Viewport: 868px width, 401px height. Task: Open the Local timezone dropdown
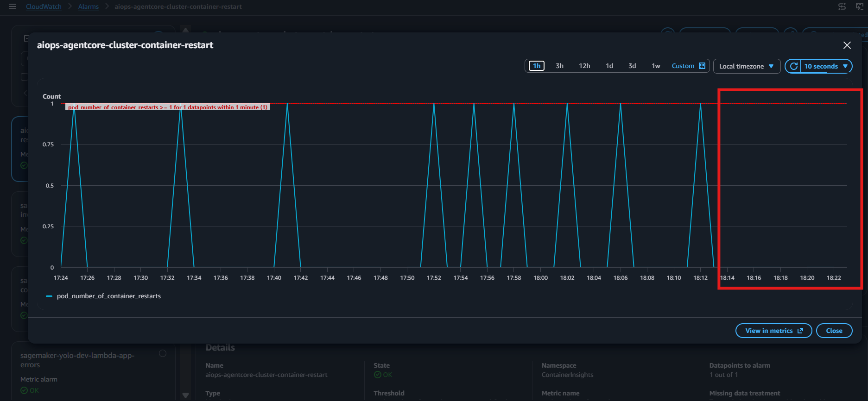tap(747, 66)
